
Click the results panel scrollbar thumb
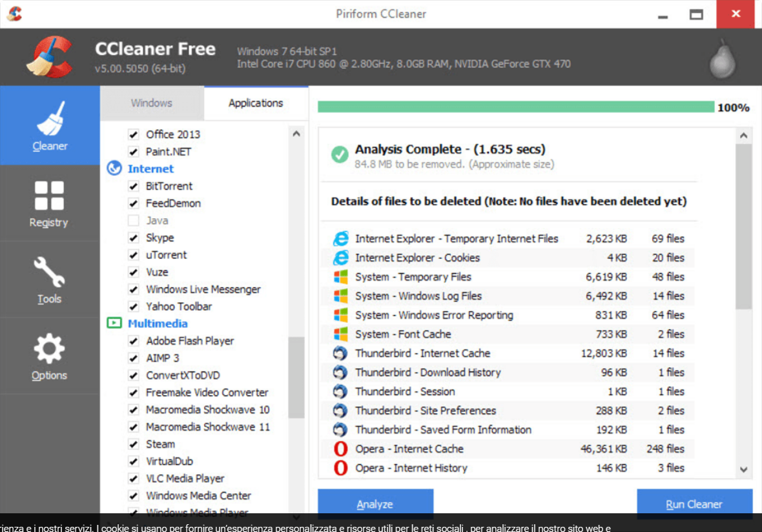click(x=743, y=227)
